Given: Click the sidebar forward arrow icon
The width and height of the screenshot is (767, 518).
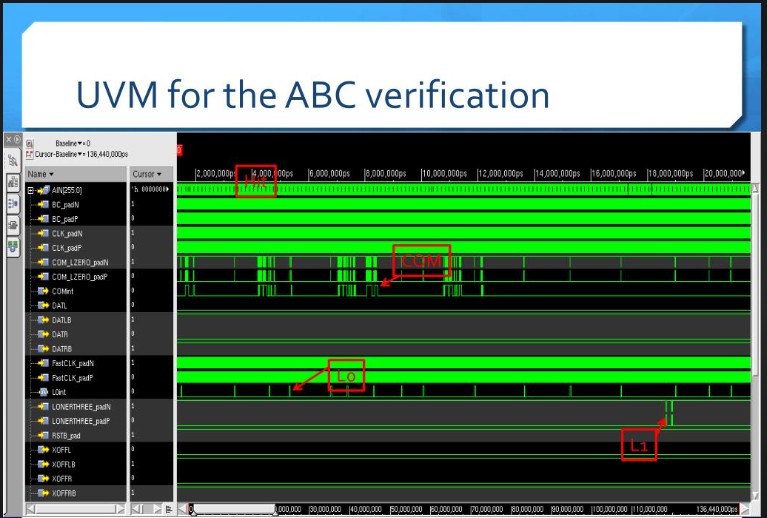Looking at the screenshot, I should 17,139.
